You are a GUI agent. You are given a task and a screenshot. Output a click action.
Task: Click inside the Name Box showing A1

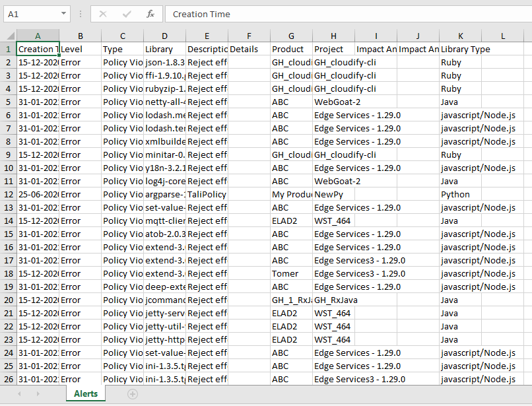30,14
